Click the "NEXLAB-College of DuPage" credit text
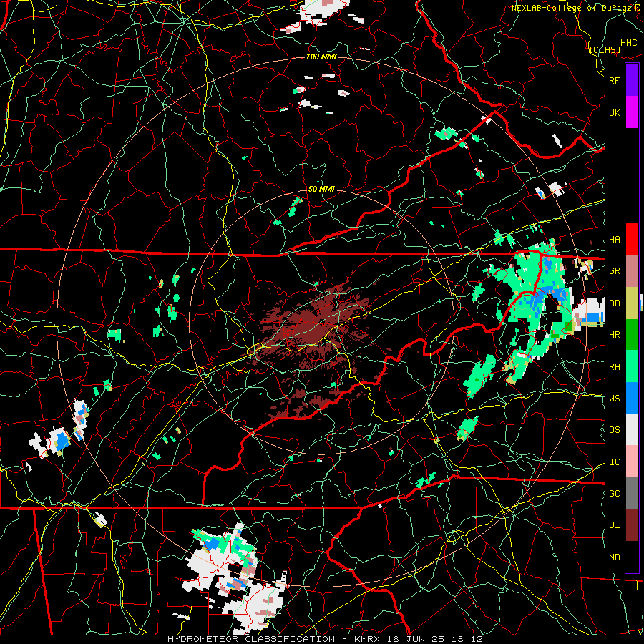This screenshot has height=644, width=644. (x=571, y=7)
